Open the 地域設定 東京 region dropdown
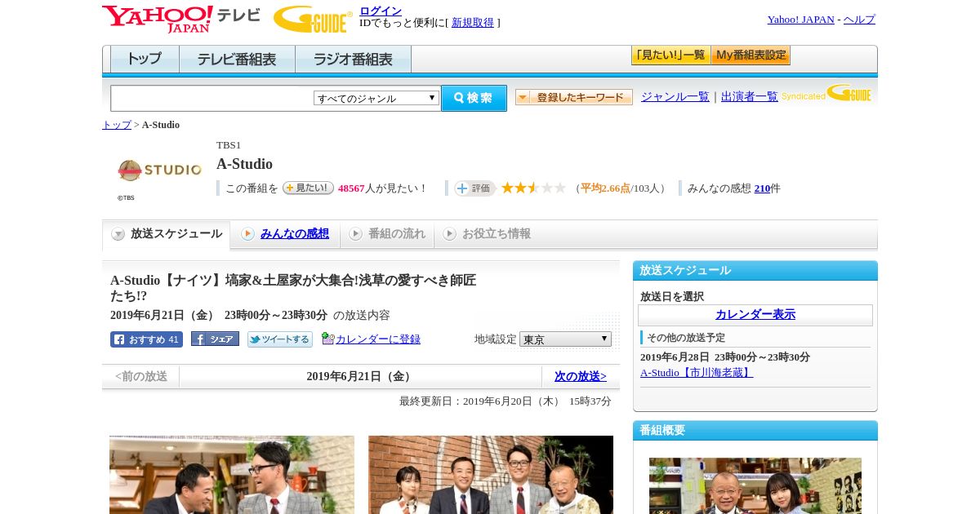The width and height of the screenshot is (980, 514). click(x=565, y=339)
